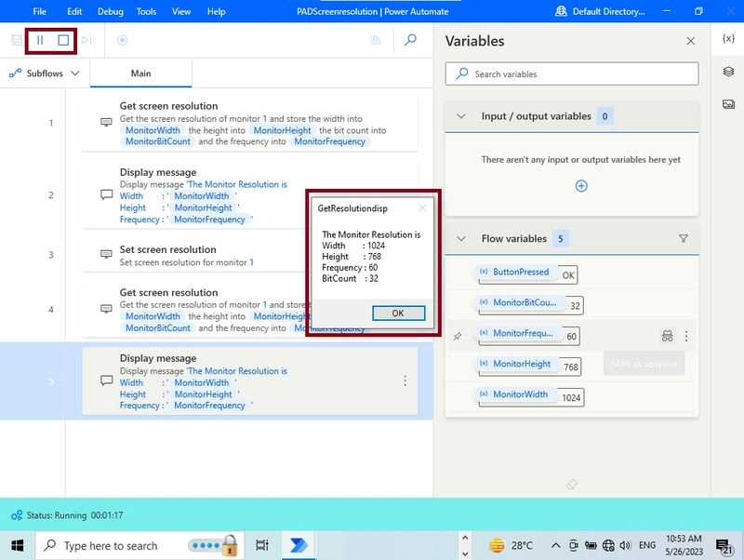Click the Recorder icon in toolbar
This screenshot has width=744, height=560.
point(122,40)
